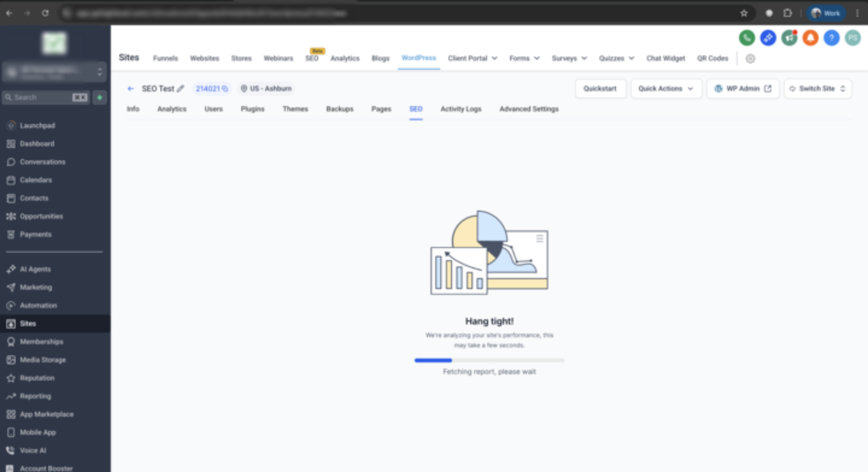Screen dimensions: 868x472
Task: Open WP Admin in new tab
Action: pos(743,89)
